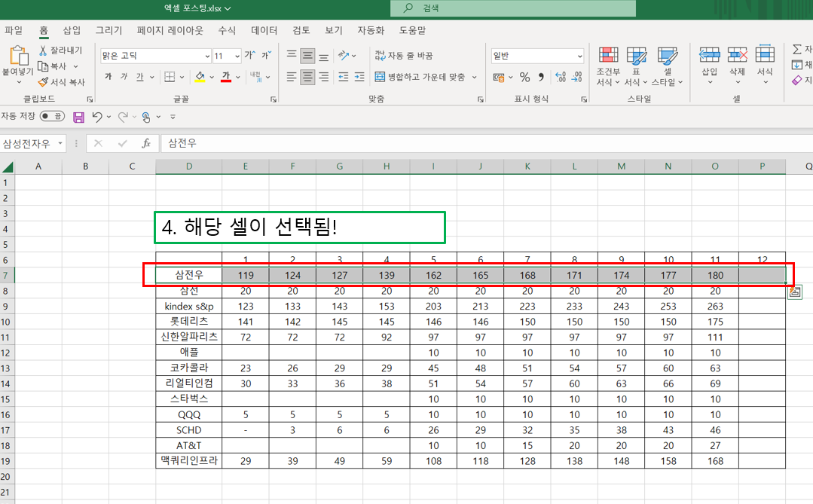
Task: Click the Quick Analysis button near row 8
Action: [794, 292]
